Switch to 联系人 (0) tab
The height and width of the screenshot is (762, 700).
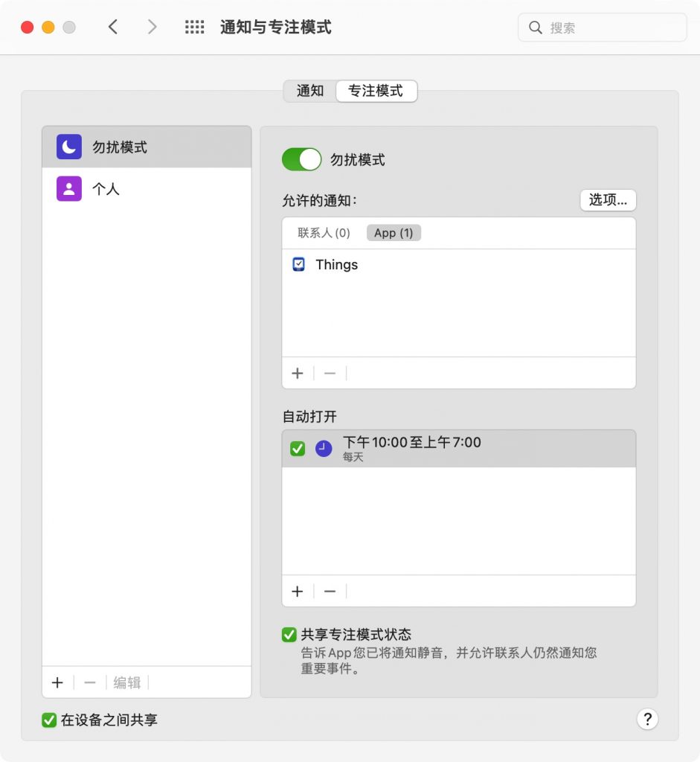324,233
